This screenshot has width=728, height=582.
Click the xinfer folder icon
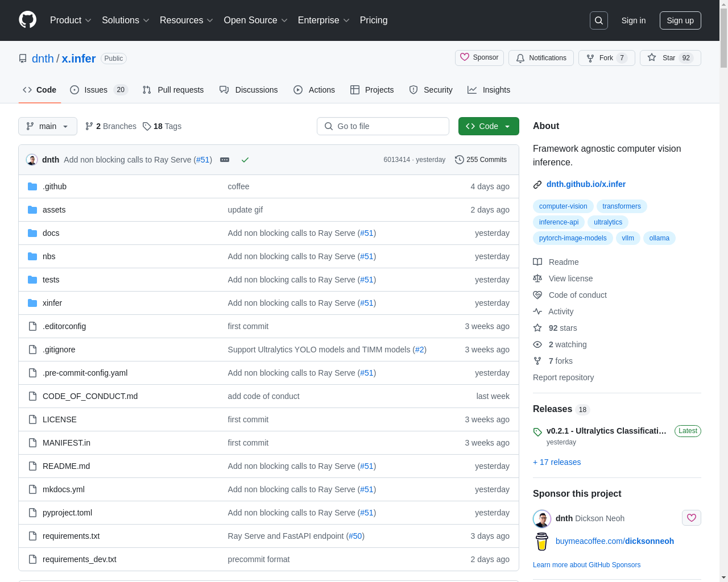pos(32,303)
